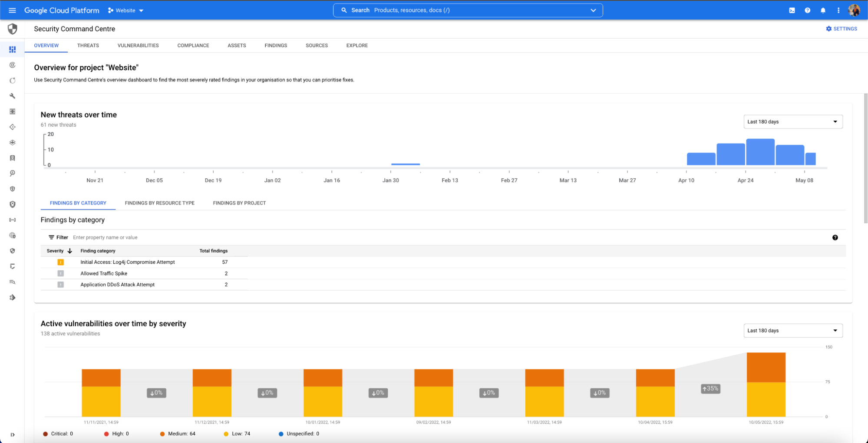The image size is (868, 443).
Task: Click the 10/05/2022 vulnerabilities bar
Action: [x=766, y=385]
